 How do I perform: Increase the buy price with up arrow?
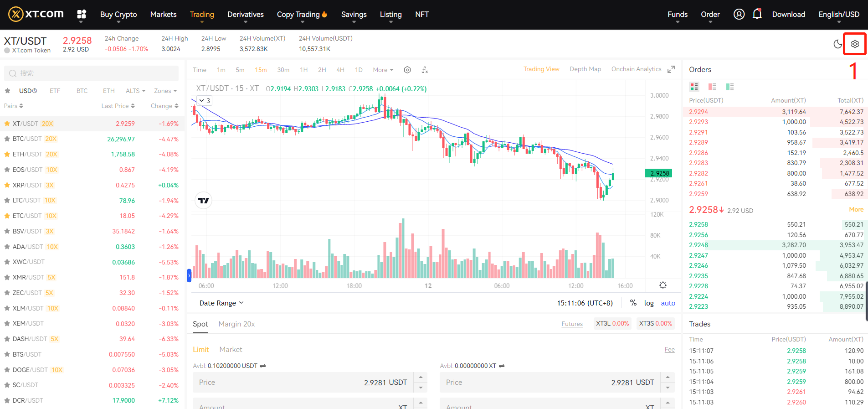pos(421,377)
